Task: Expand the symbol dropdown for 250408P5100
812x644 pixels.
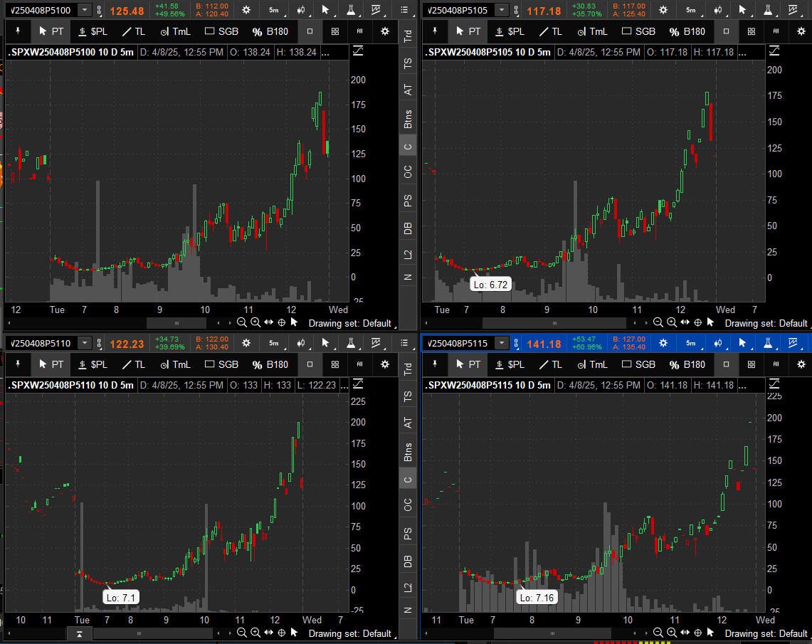Action: [x=85, y=10]
